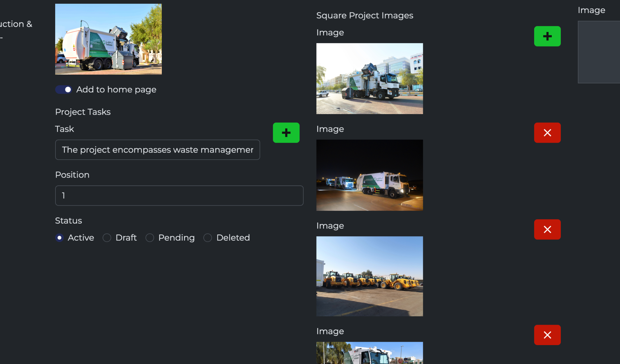Click the nighttime garbage trucks image
Screen dimensions: 620x364
(x=370, y=175)
